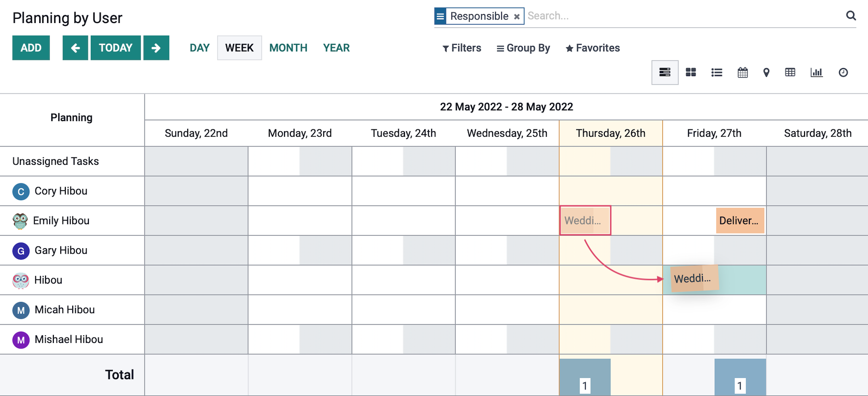Click the search magnifier icon
868x396 pixels.
pyautogui.click(x=851, y=16)
